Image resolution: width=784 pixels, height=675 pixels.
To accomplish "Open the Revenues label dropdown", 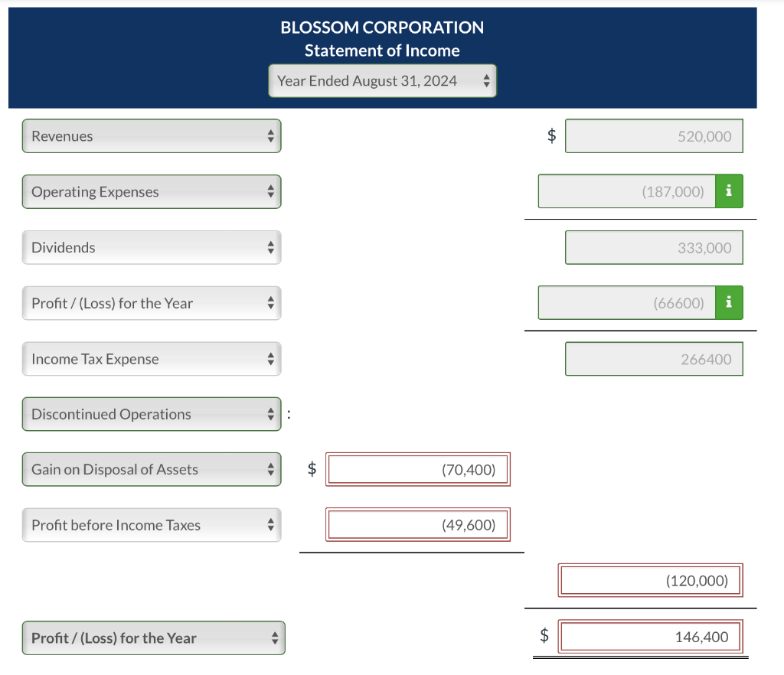I will coord(151,135).
